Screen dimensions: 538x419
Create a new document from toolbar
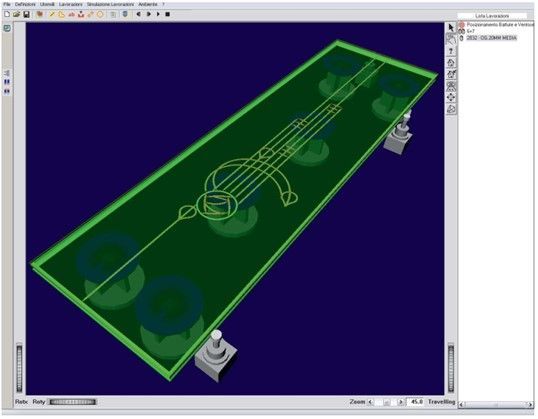pyautogui.click(x=7, y=14)
